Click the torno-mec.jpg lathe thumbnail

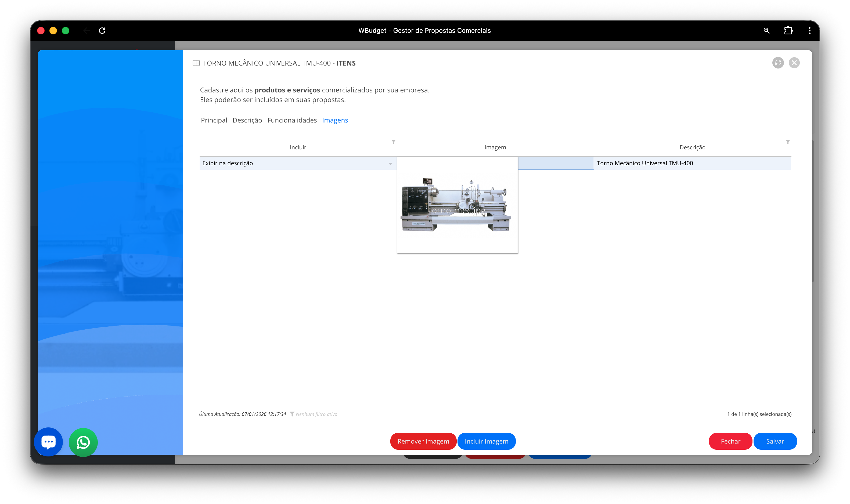457,205
